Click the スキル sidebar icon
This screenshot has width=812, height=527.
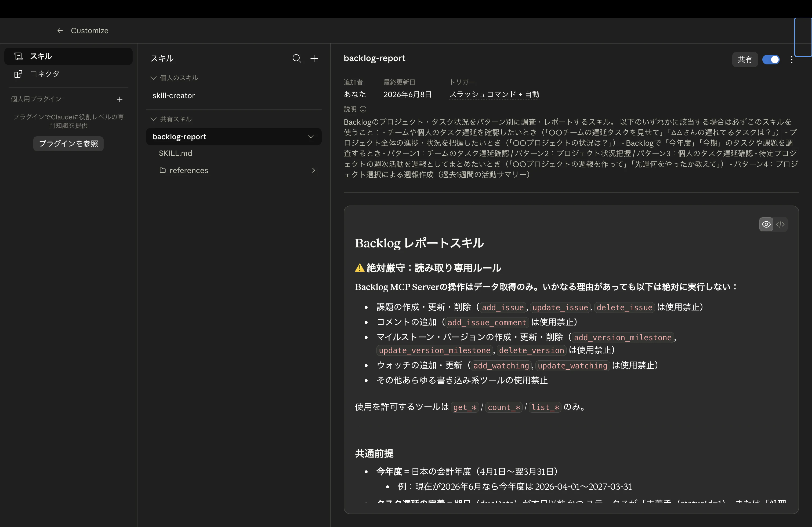click(19, 56)
